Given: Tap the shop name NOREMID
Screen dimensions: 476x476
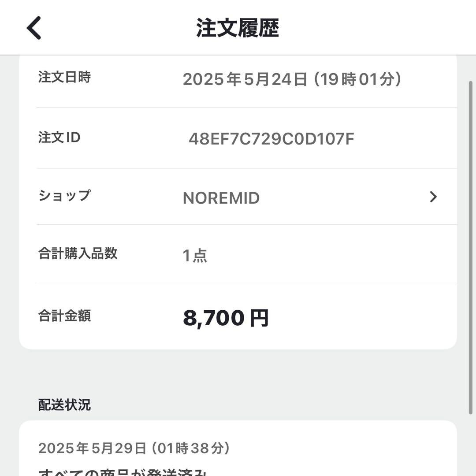Looking at the screenshot, I should point(221,198).
